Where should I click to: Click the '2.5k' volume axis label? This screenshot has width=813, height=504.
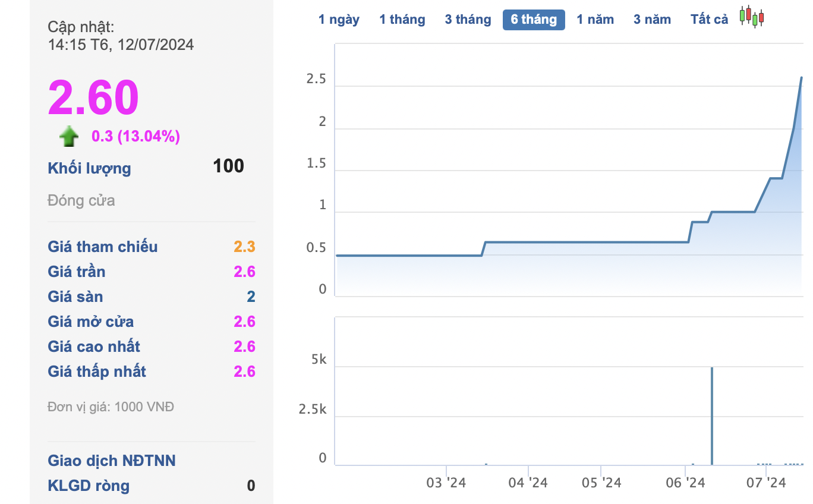313,409
